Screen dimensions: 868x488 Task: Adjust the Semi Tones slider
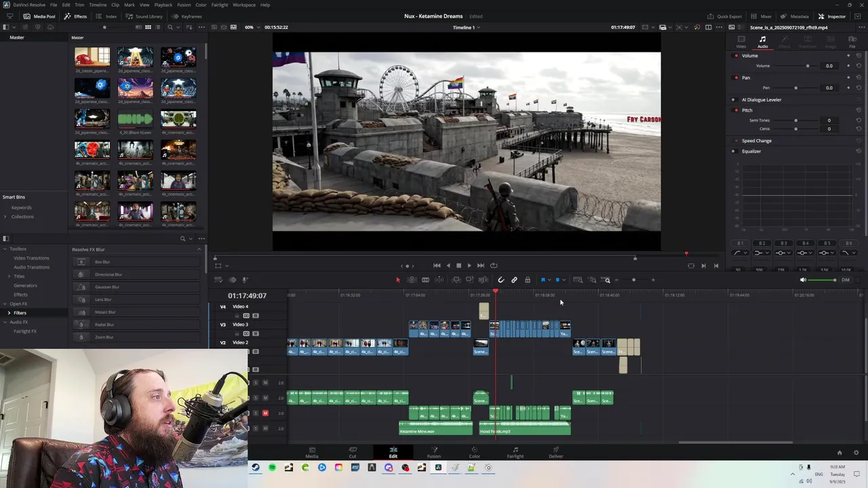pyautogui.click(x=797, y=121)
